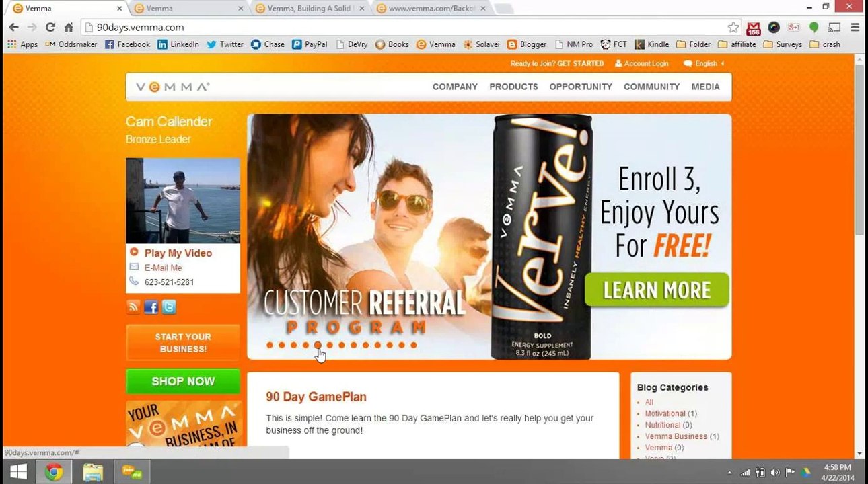The height and width of the screenshot is (484, 868).
Task: Open the Account Login link
Action: [642, 64]
